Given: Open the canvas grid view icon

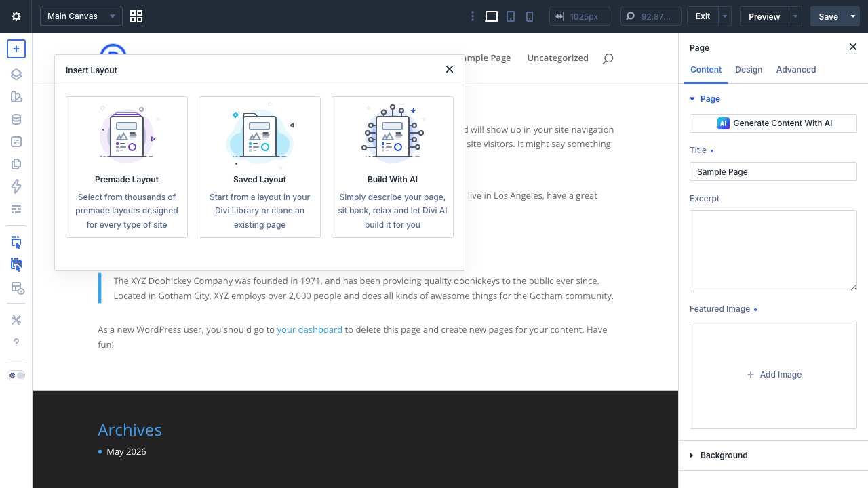Looking at the screenshot, I should [136, 16].
